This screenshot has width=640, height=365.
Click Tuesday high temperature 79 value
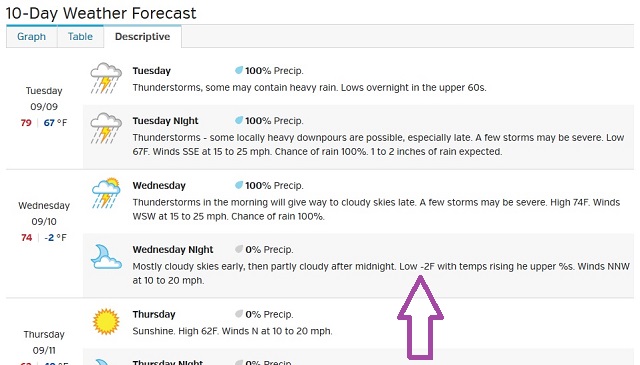(x=26, y=123)
